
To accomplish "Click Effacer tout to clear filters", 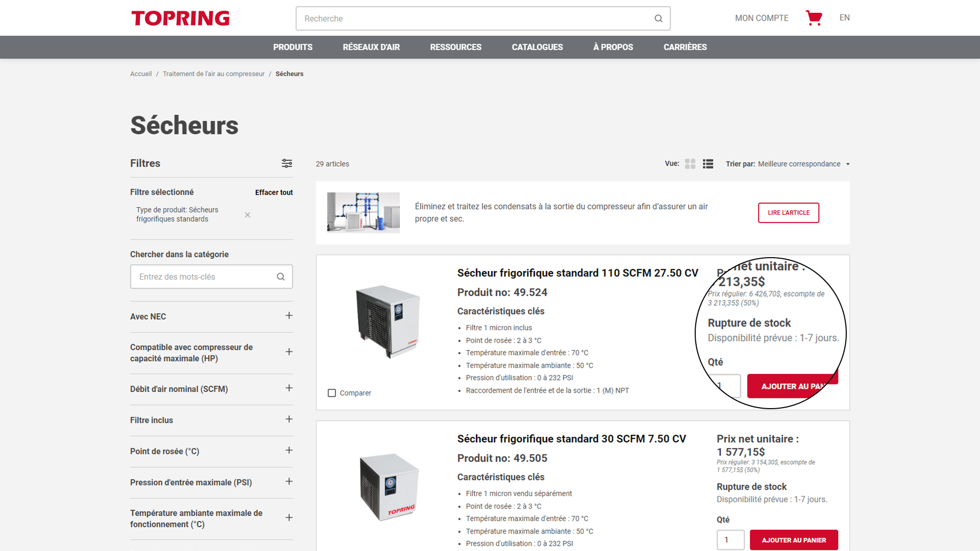I will coord(274,192).
